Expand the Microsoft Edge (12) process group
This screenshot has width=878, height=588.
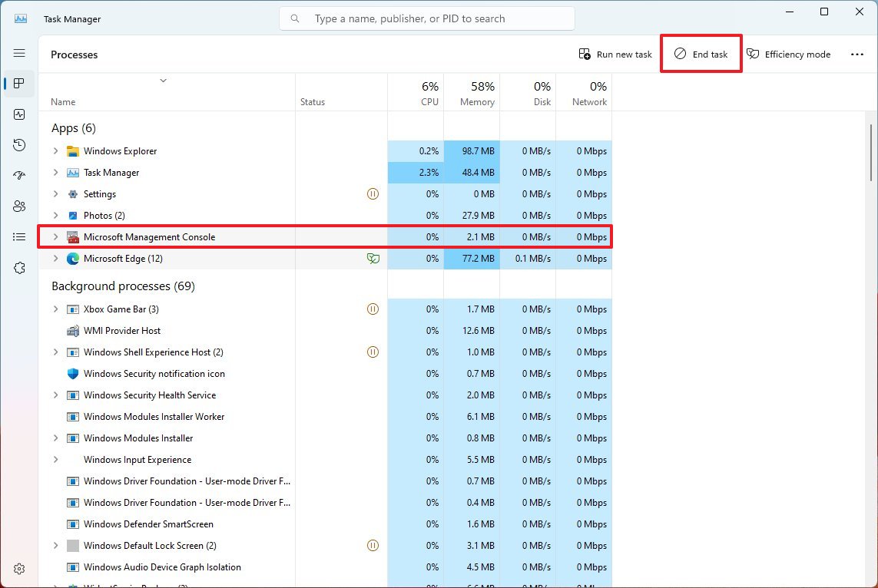click(55, 259)
